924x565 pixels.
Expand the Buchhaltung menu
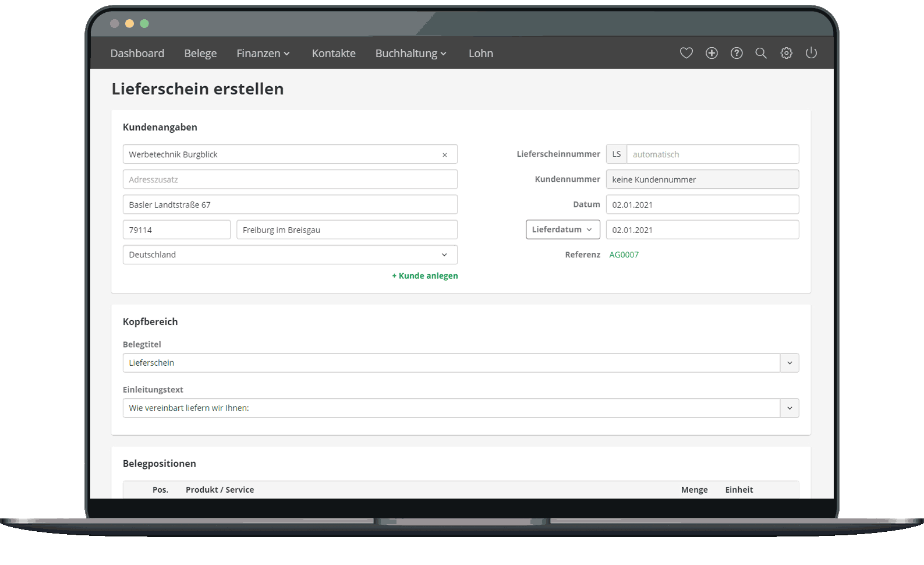tap(410, 54)
